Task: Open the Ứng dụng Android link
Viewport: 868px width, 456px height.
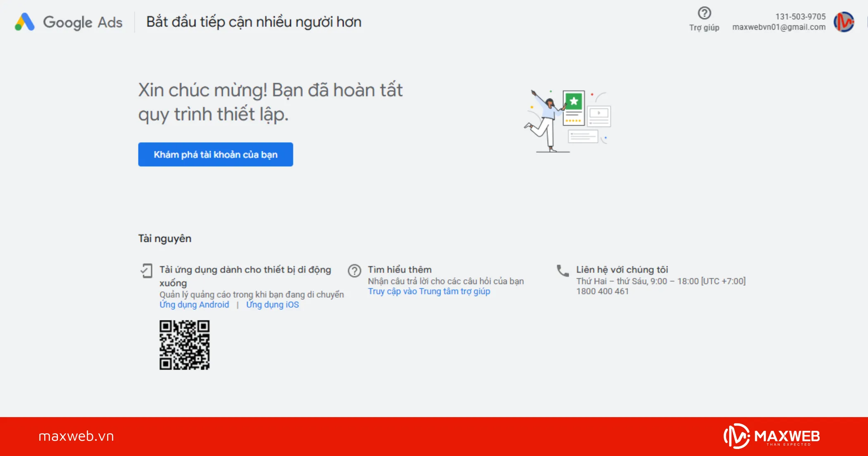Action: [194, 305]
